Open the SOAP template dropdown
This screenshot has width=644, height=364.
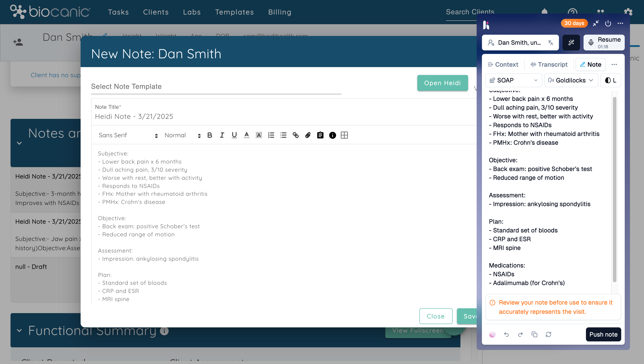[513, 80]
